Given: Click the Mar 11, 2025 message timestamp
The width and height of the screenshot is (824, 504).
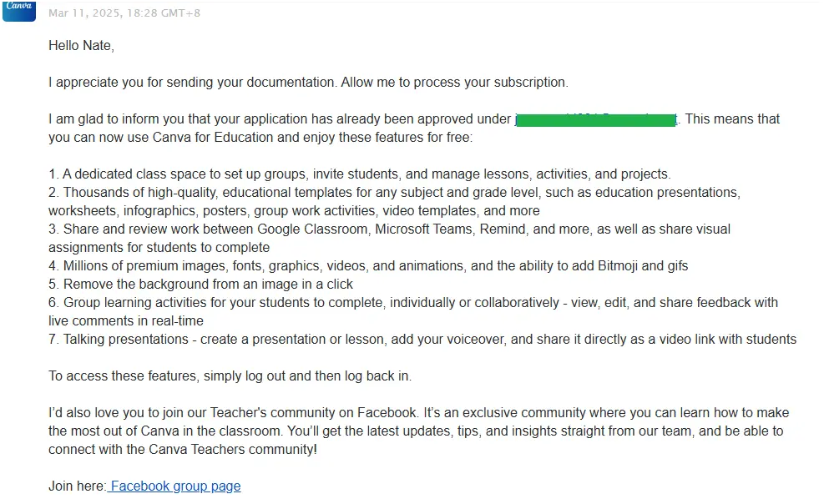Looking at the screenshot, I should (124, 13).
